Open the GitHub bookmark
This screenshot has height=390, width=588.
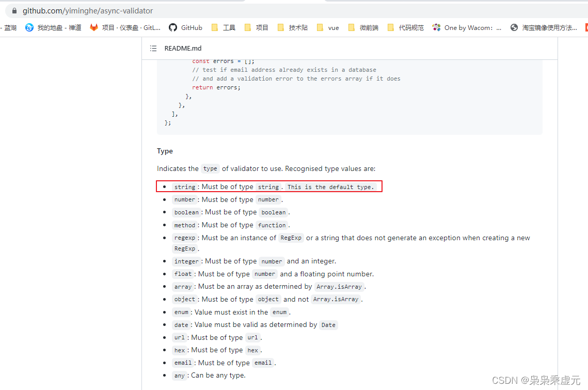click(186, 27)
